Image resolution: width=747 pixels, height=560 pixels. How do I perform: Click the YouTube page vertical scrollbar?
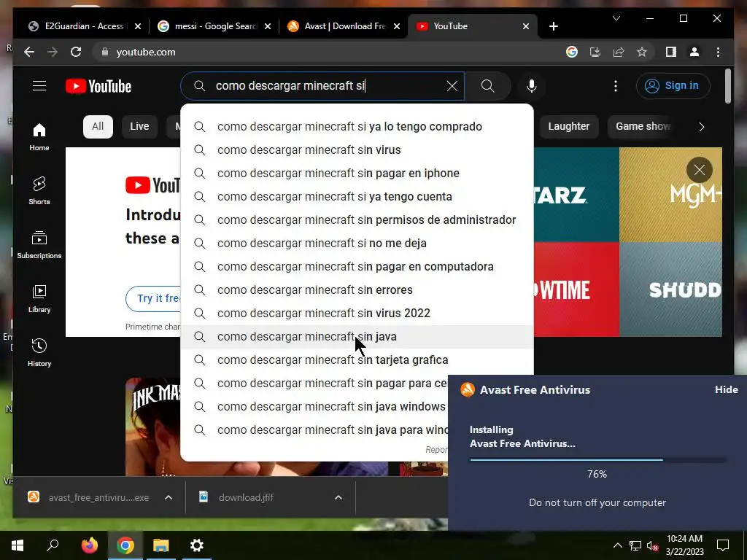pyautogui.click(x=727, y=86)
